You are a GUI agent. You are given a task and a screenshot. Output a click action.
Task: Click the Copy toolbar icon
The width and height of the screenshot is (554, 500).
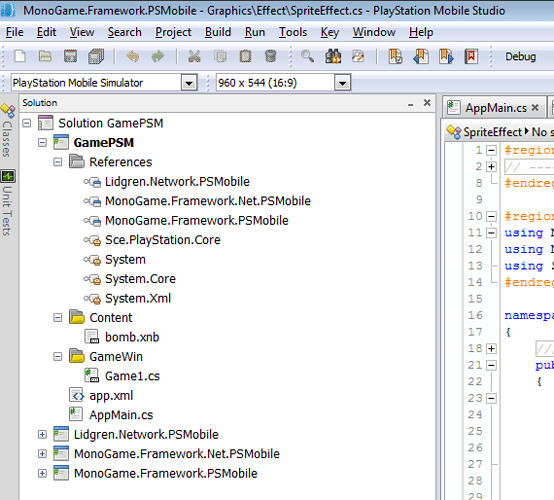coord(220,56)
